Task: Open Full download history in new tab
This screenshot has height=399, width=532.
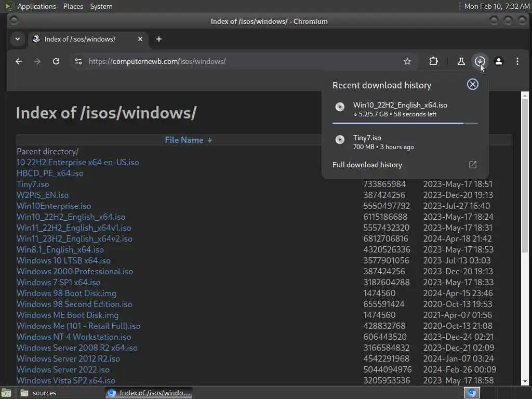Action: point(473,165)
